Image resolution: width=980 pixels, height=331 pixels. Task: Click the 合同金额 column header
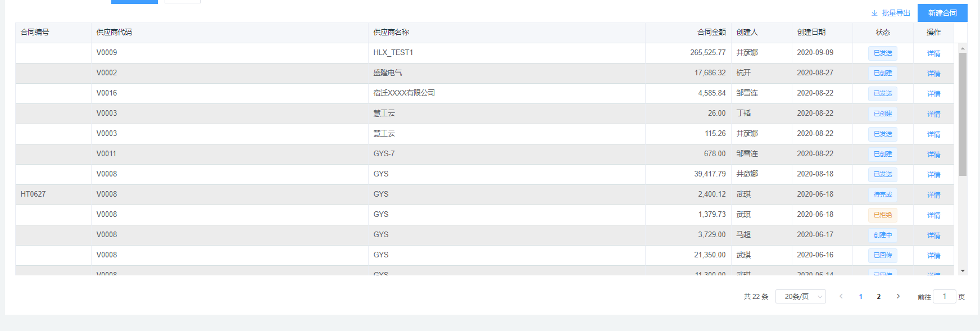tap(711, 33)
